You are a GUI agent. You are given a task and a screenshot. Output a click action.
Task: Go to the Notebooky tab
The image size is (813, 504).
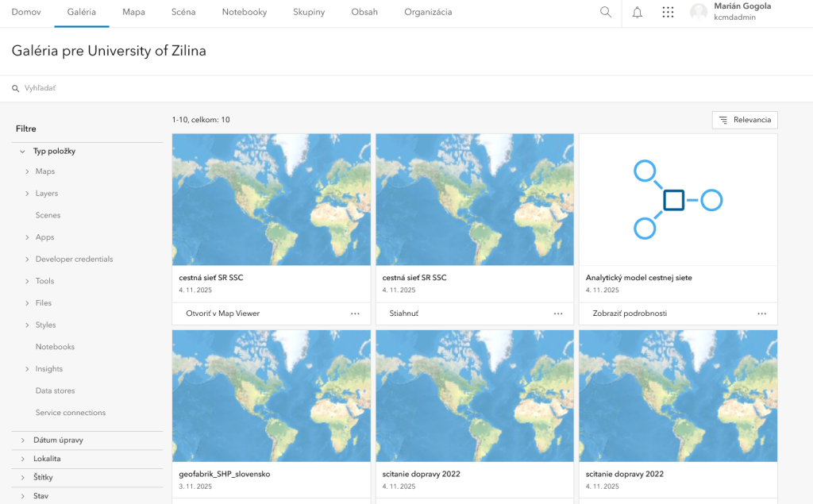[244, 12]
